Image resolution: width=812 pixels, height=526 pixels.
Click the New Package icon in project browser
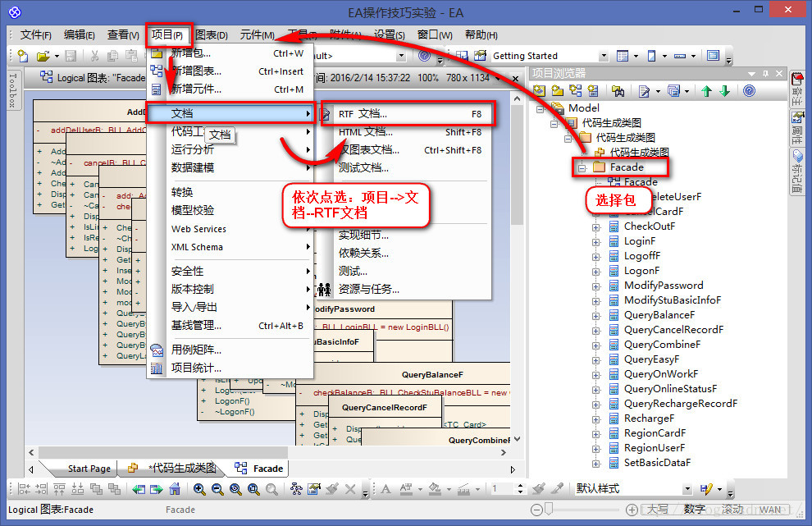557,91
